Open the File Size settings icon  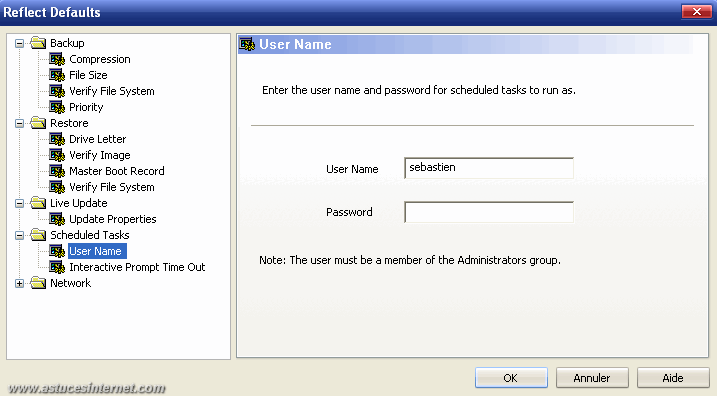(57, 75)
